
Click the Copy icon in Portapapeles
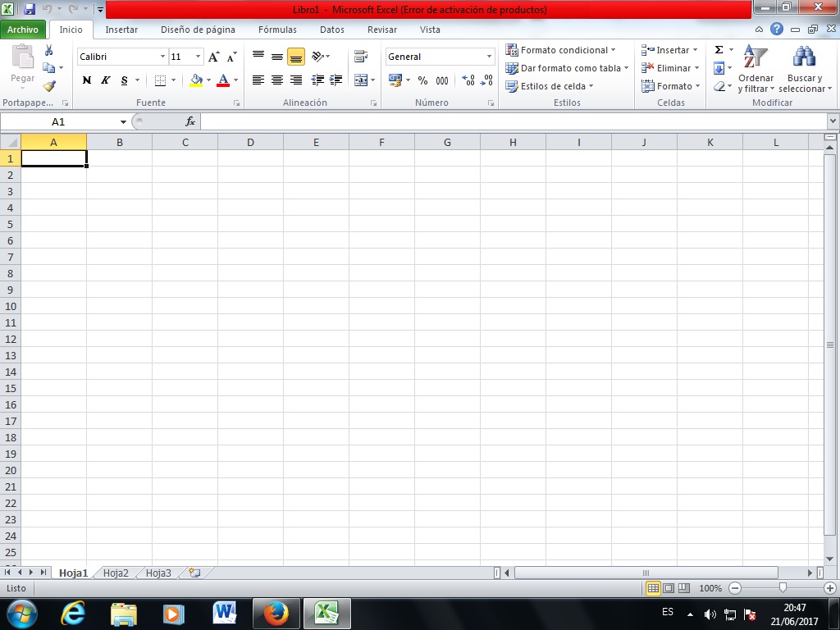click(x=48, y=68)
